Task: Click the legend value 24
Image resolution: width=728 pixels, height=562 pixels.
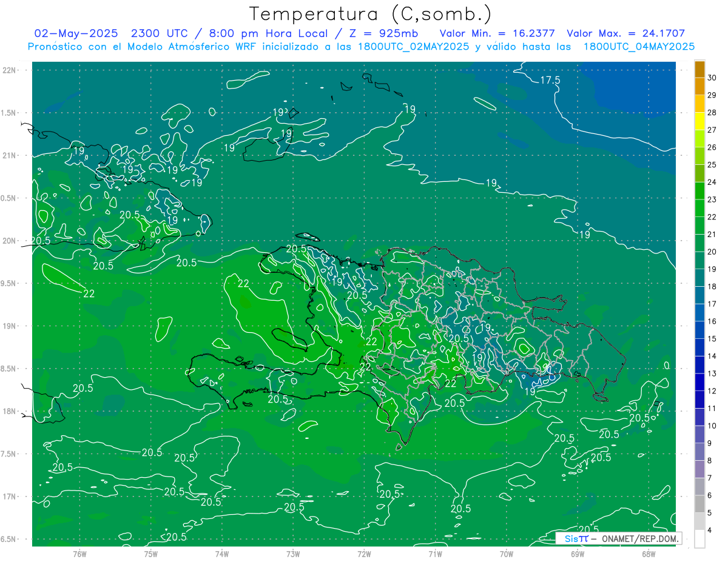Action: (712, 182)
